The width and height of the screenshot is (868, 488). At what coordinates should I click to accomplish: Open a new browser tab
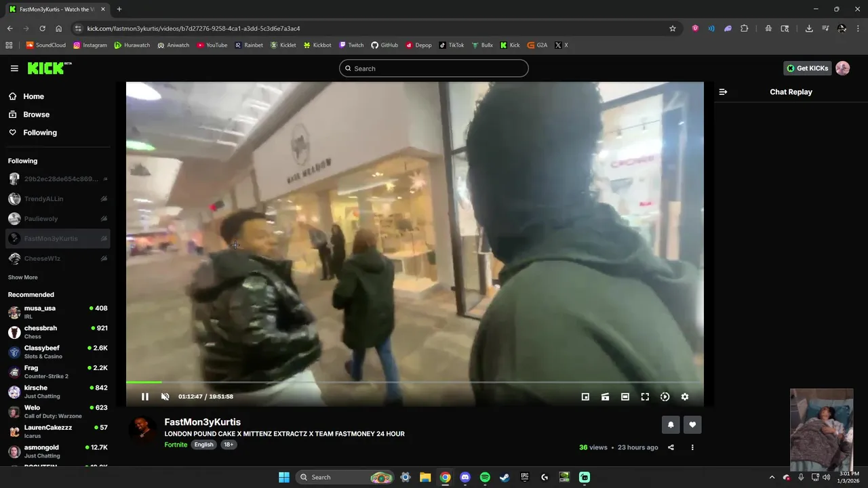(119, 9)
